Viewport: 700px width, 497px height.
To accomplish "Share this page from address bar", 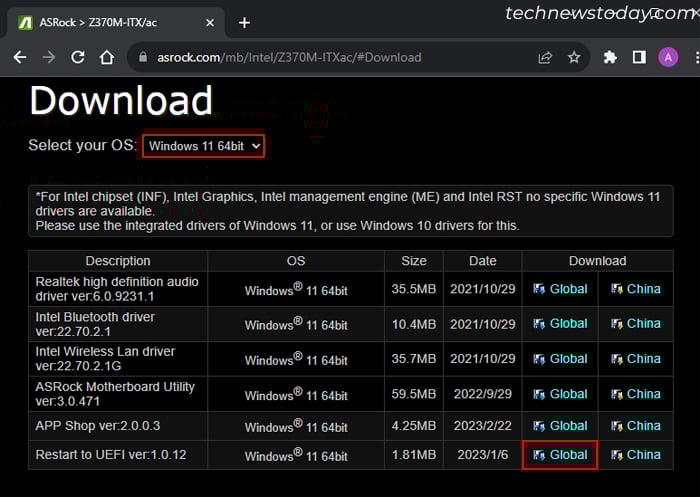I will tap(545, 58).
